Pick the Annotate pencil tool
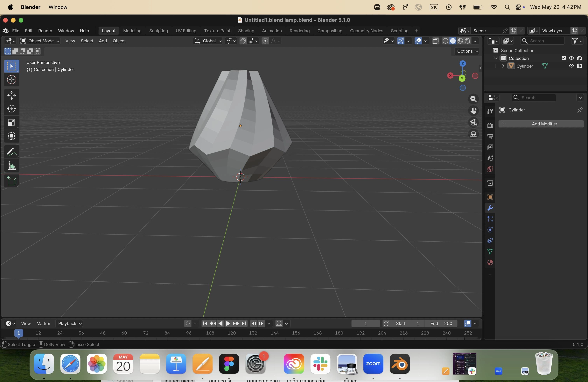 [x=12, y=152]
